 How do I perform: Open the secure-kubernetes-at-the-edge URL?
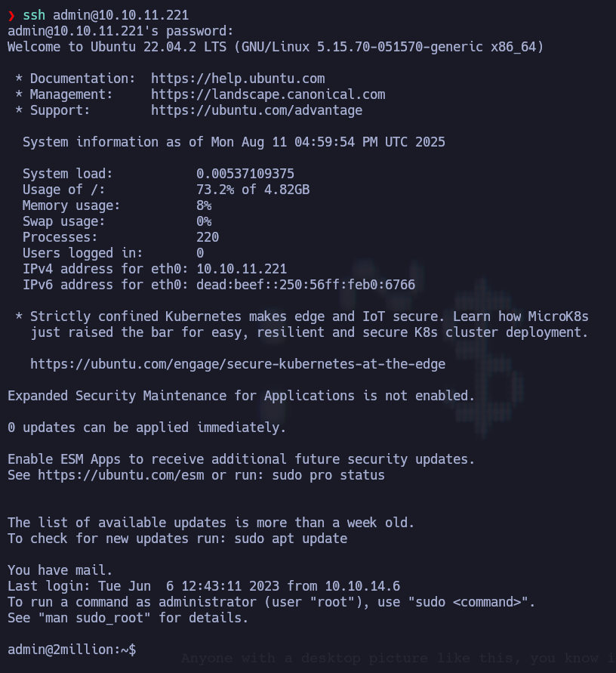[x=238, y=364]
